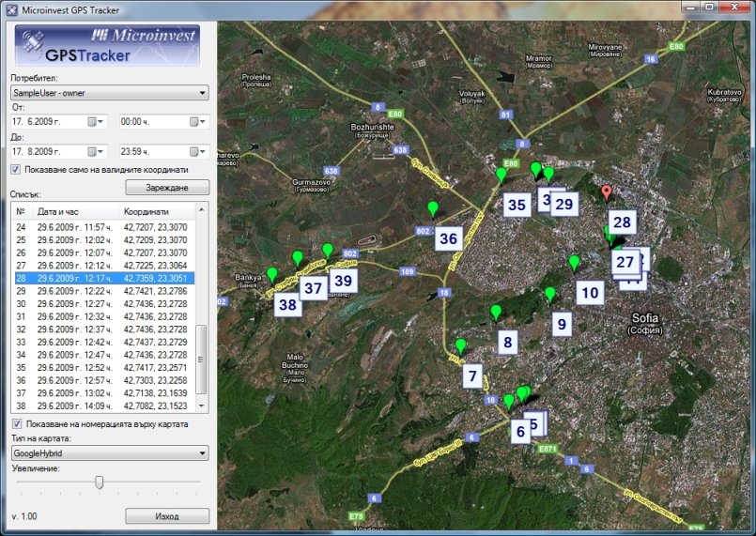Open the От time 00:00 dropdown
756x536 pixels.
pyautogui.click(x=197, y=122)
